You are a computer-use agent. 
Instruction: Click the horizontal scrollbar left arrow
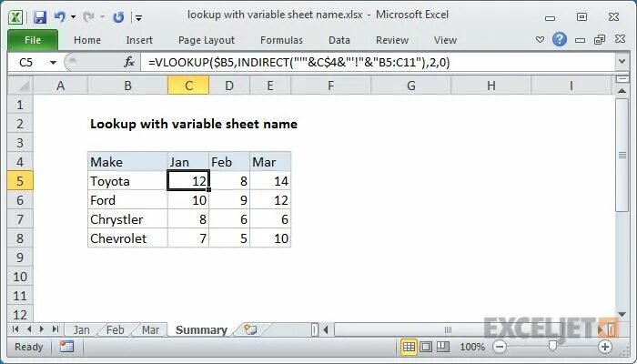point(326,329)
